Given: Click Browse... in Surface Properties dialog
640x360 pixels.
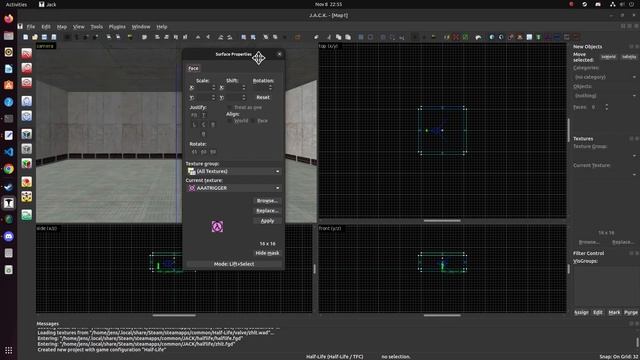Looking at the screenshot, I should [x=267, y=201].
